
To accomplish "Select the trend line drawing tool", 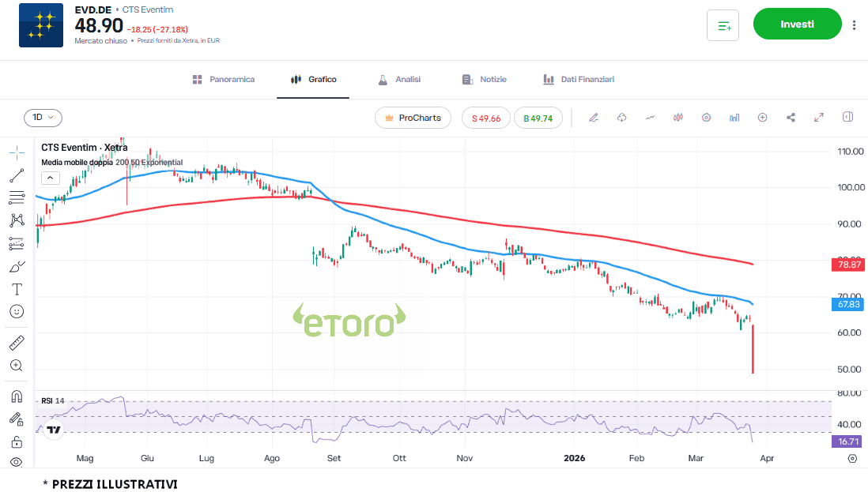I will (x=17, y=175).
